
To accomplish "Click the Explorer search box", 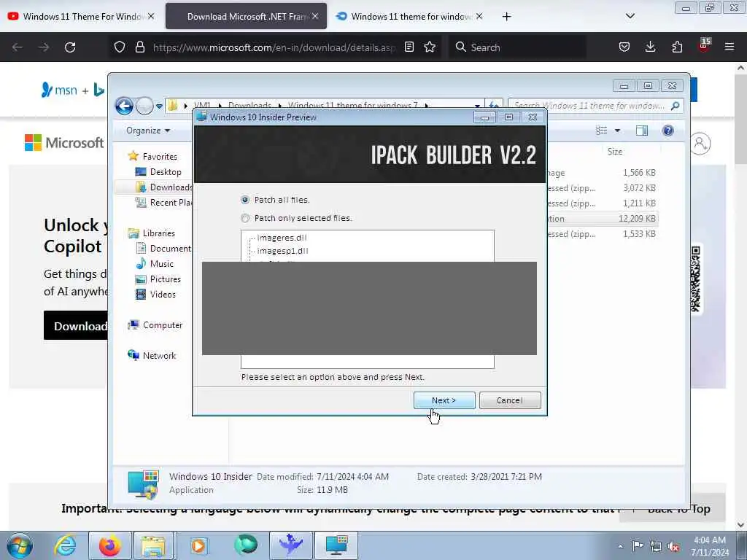I will coord(595,106).
